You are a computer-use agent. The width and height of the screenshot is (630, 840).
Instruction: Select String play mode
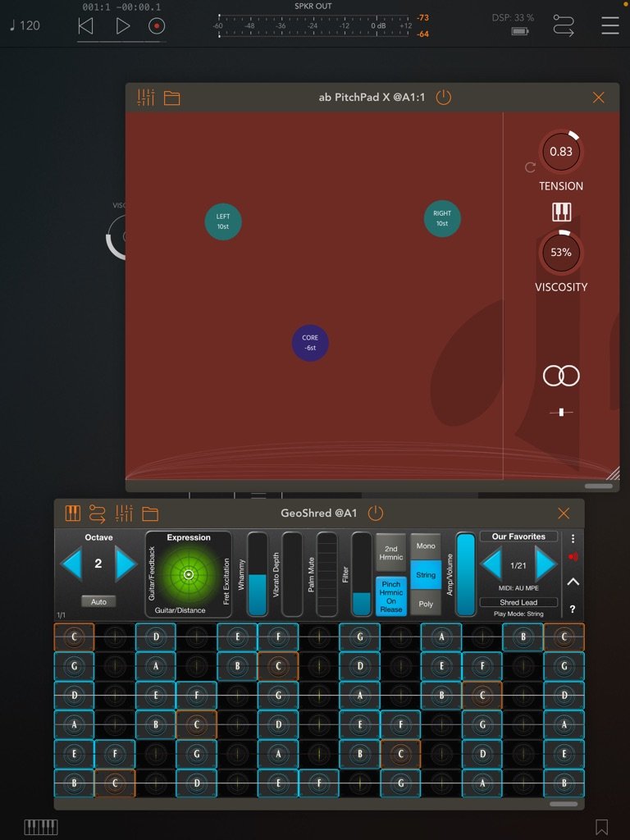click(x=426, y=575)
